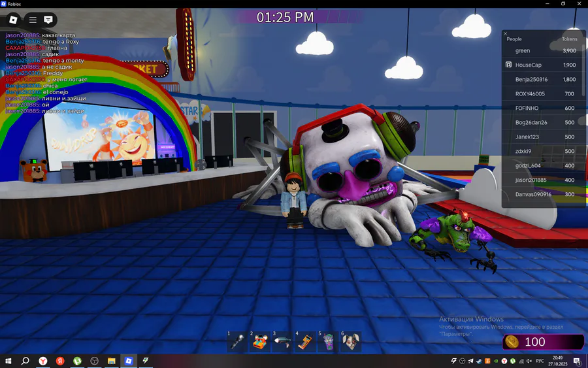Viewport: 588px width, 368px height.
Task: Switch the РУС keyboard language indicator
Action: click(x=540, y=361)
